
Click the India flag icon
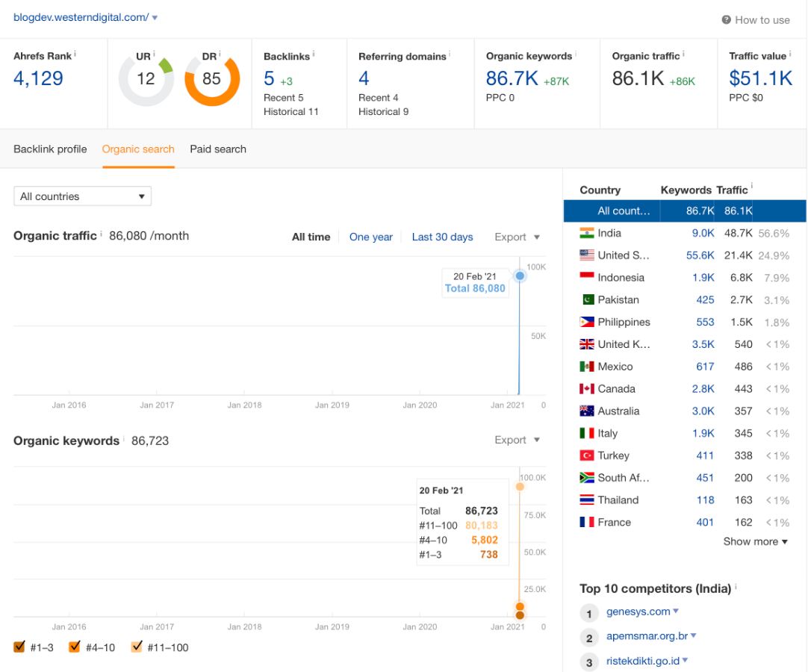click(x=586, y=233)
